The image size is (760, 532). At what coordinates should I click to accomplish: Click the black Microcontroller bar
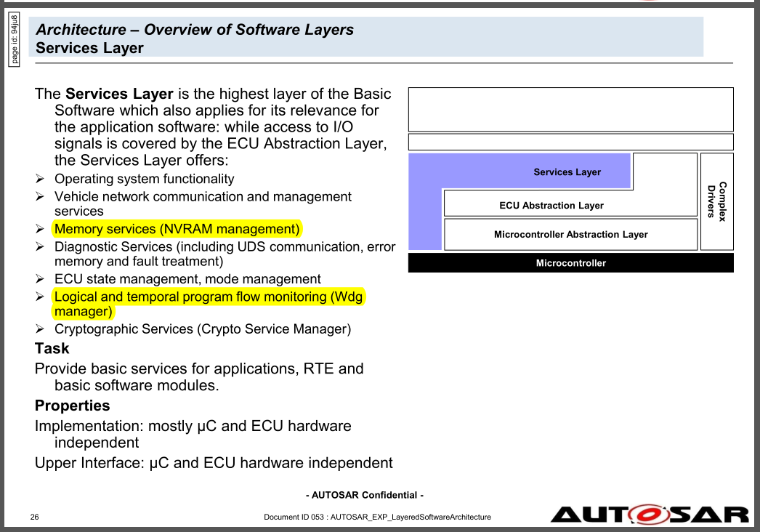point(570,262)
